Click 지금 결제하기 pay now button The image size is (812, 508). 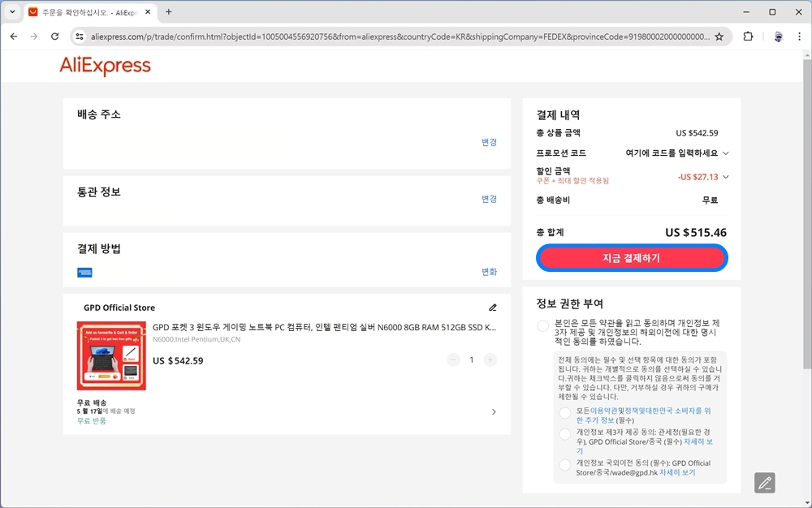point(632,257)
